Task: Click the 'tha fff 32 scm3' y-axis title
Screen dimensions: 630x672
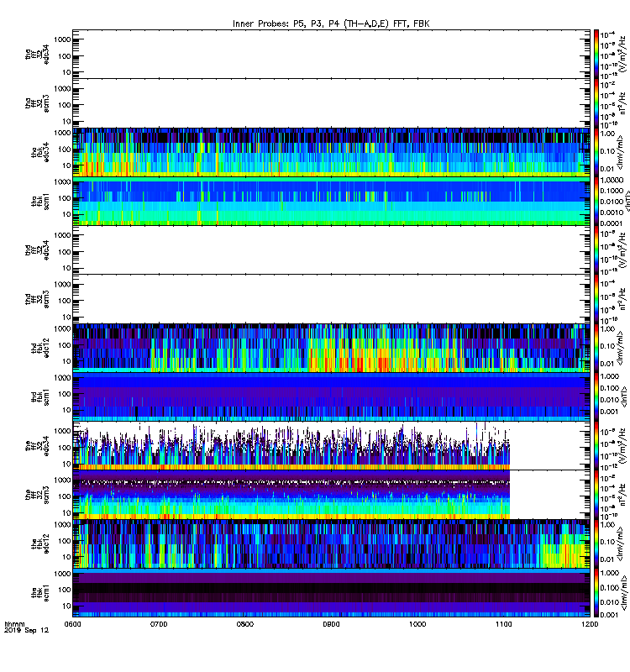Action: pyautogui.click(x=37, y=103)
